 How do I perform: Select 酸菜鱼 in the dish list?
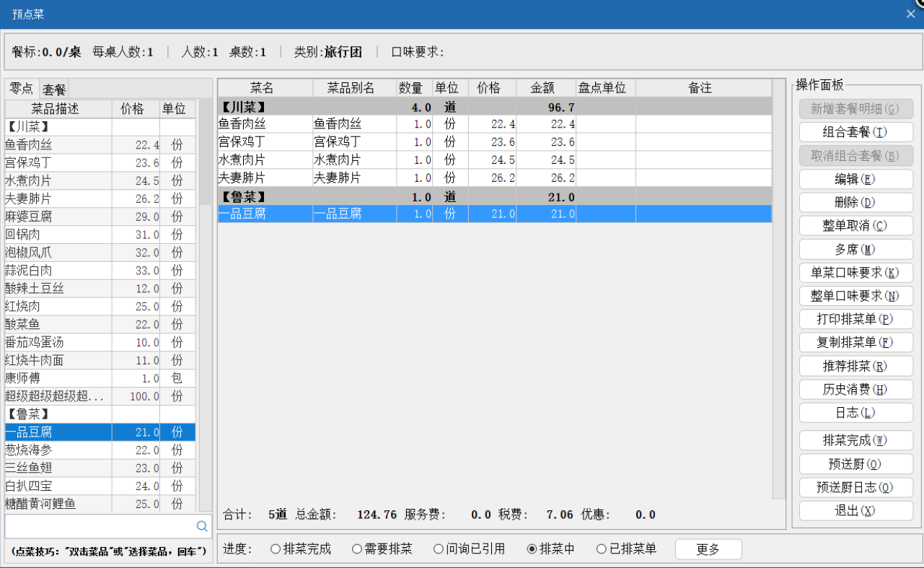pos(100,325)
